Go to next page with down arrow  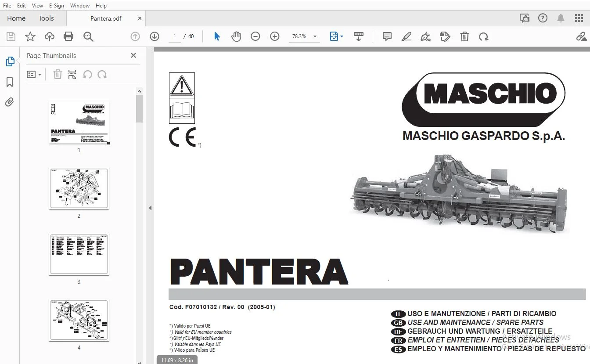(x=155, y=36)
